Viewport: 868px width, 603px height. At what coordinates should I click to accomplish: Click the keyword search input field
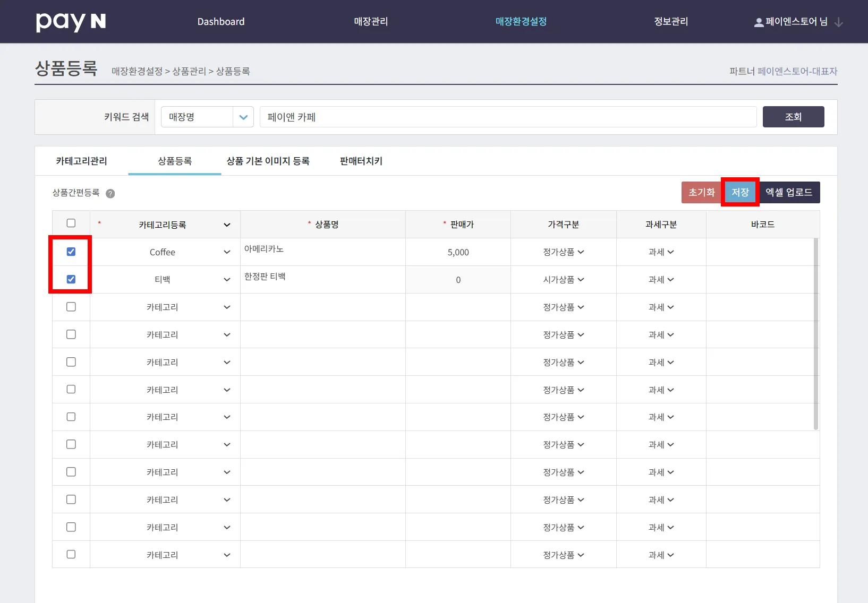click(x=508, y=117)
